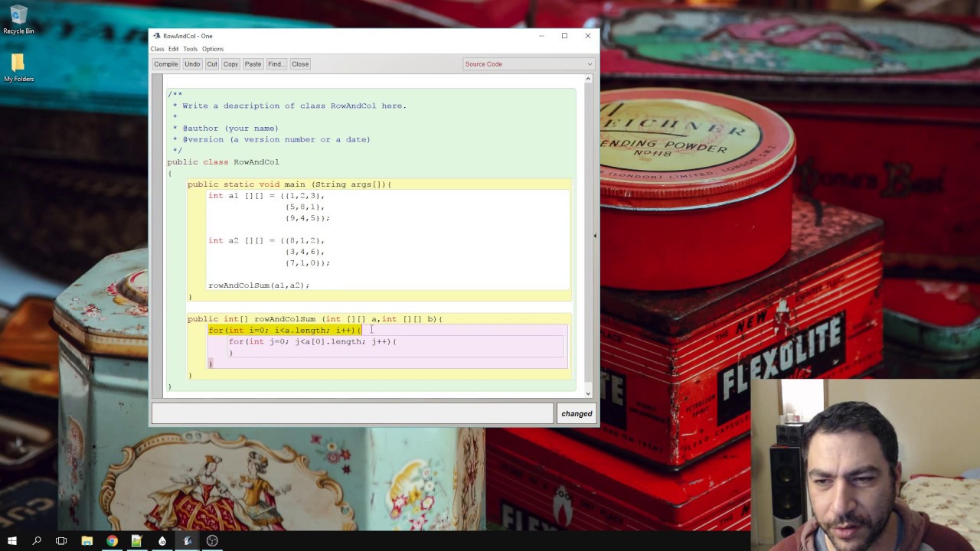Open the green notepad app in taskbar

tap(137, 541)
